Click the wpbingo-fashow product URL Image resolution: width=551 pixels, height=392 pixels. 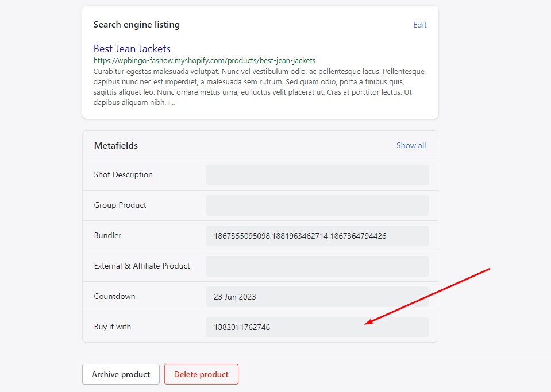(x=204, y=60)
